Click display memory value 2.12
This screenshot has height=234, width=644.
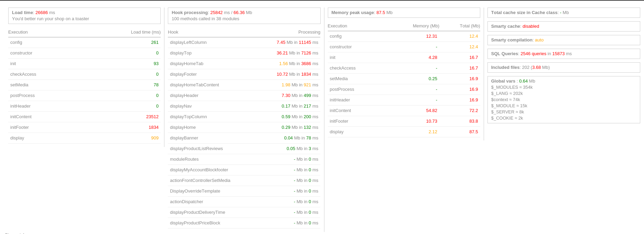coord(433,132)
